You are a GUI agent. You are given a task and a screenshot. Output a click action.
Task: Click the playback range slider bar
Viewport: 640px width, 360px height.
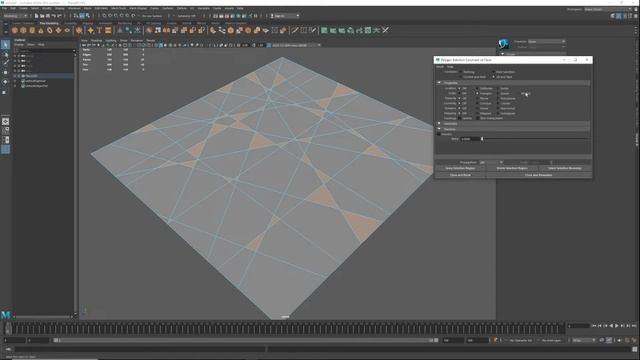coord(245,340)
